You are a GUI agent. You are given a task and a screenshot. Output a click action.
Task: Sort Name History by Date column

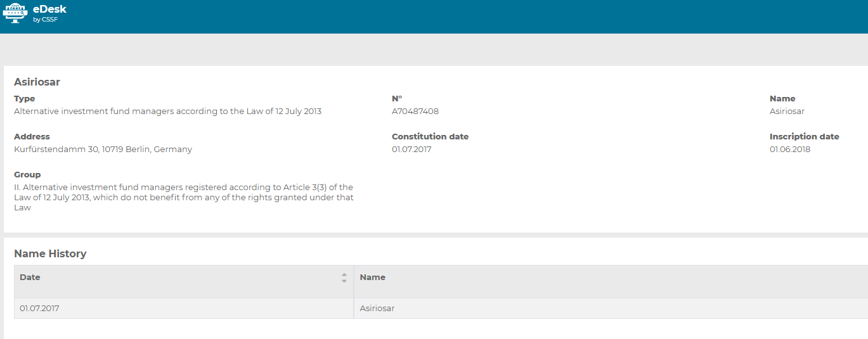pyautogui.click(x=344, y=278)
